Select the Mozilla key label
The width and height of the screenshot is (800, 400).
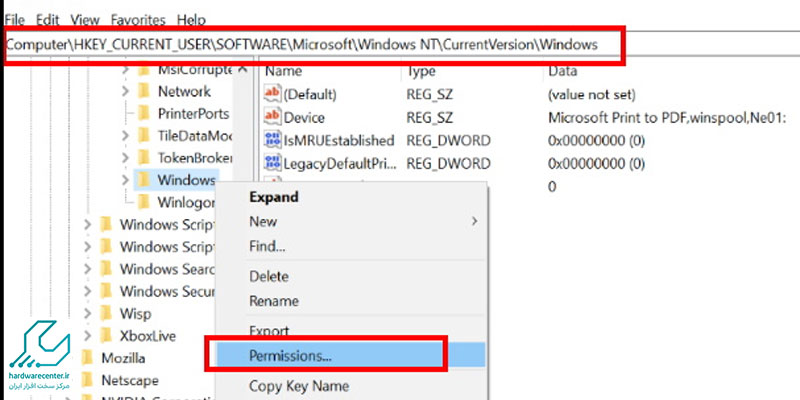(123, 358)
